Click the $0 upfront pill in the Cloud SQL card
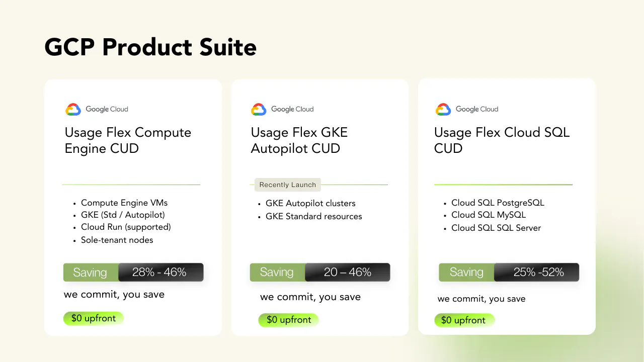 click(464, 320)
